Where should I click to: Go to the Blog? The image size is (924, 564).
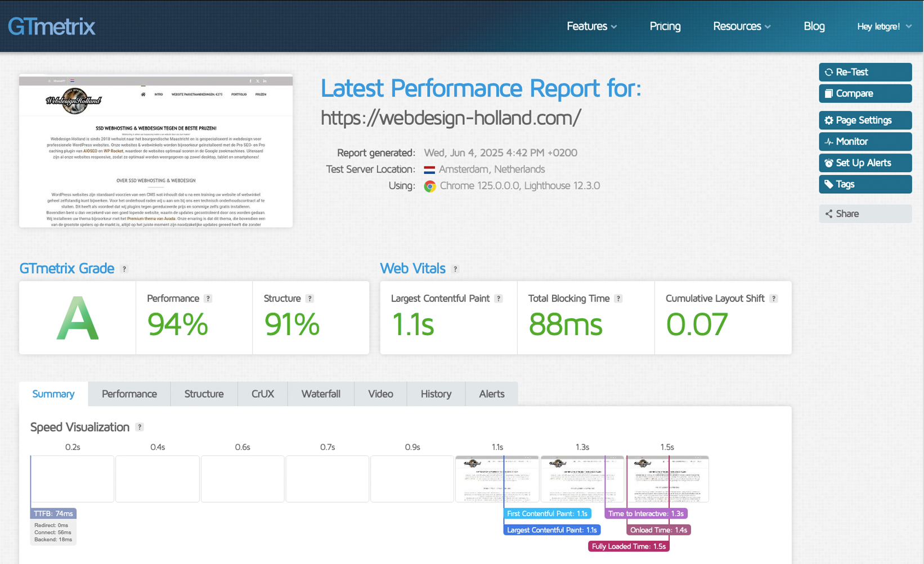tap(814, 26)
